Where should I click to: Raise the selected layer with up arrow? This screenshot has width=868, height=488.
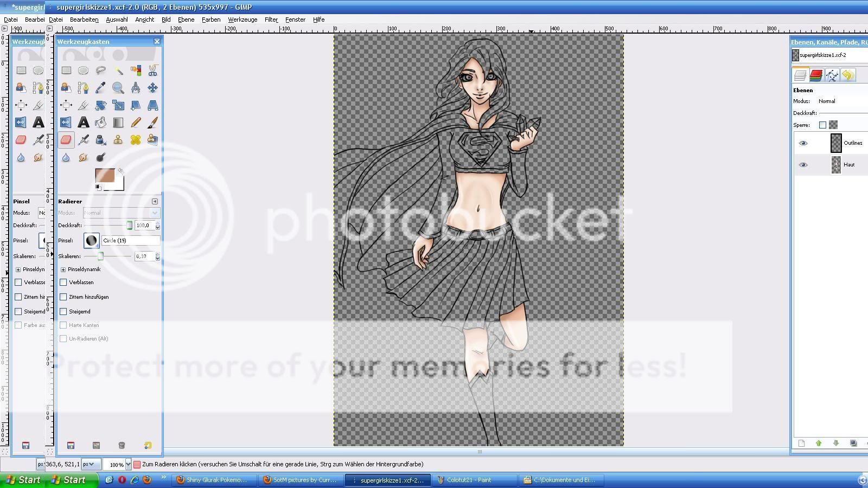pos(819,444)
